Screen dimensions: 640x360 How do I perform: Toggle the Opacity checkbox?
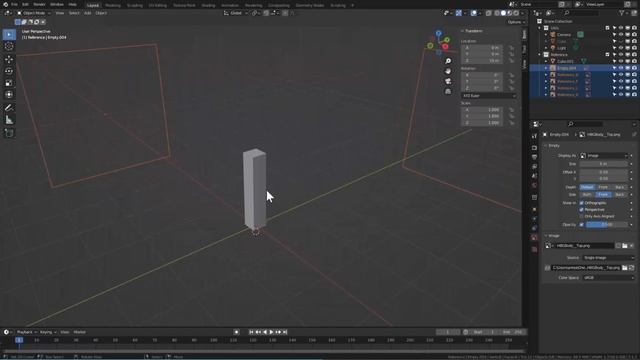tap(581, 224)
